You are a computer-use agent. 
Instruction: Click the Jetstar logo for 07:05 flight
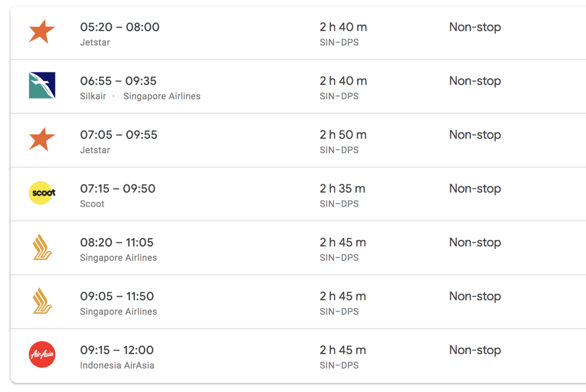[42, 140]
